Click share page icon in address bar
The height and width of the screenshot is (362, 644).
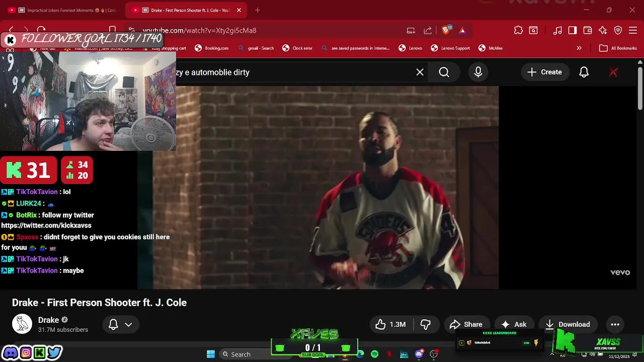[x=428, y=31]
